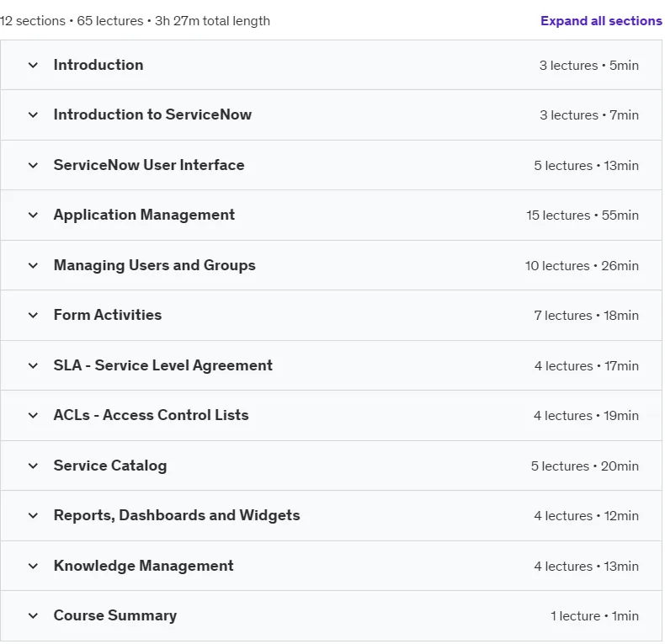
Task: Click '4 lectures • 13min' text
Action: click(586, 566)
